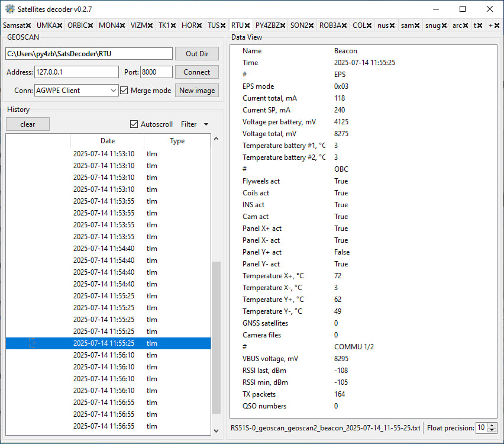Close the RTU tab with its x icon
The height and width of the screenshot is (444, 504).
click(x=247, y=25)
